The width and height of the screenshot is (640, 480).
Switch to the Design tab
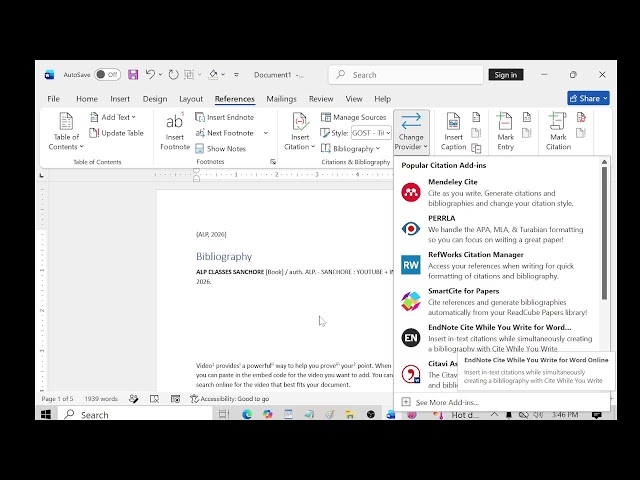pos(155,99)
